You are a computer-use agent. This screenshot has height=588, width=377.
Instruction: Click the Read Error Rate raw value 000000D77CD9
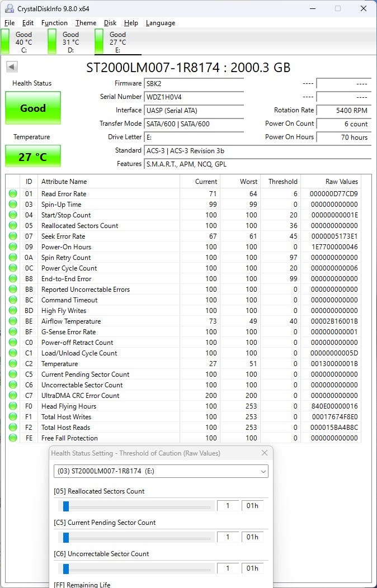(x=334, y=194)
